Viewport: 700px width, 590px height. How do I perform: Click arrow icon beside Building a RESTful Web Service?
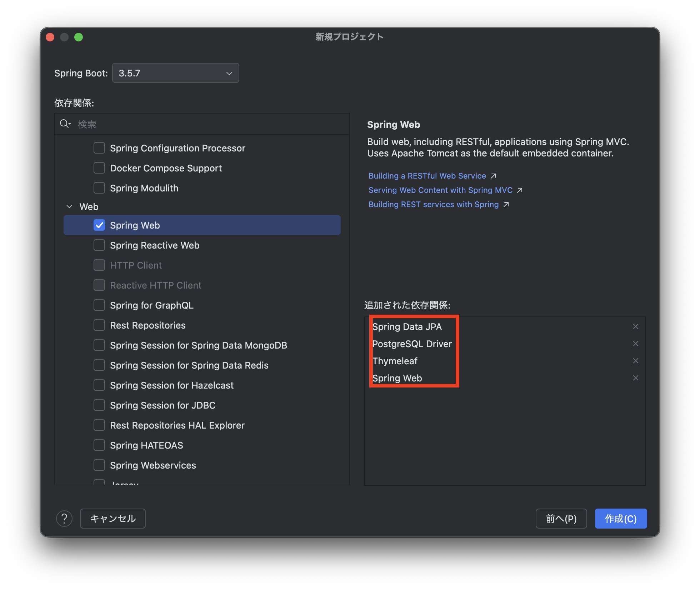click(x=493, y=176)
